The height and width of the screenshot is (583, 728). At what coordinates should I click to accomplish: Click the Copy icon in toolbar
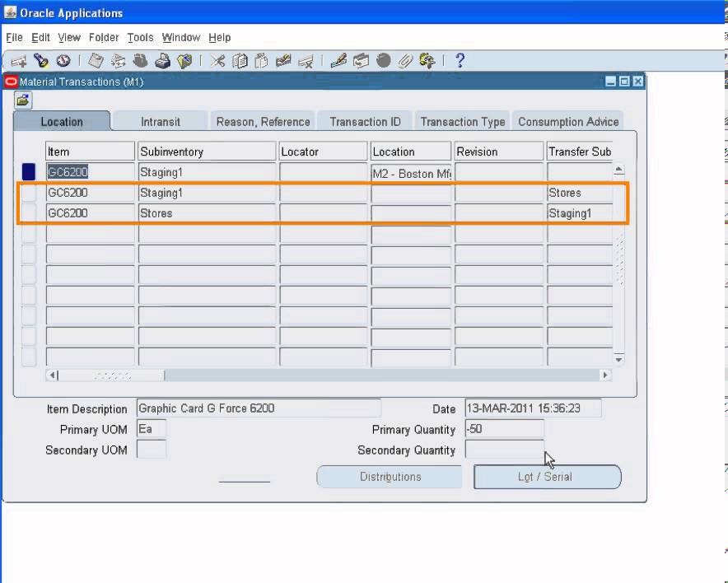[x=240, y=61]
